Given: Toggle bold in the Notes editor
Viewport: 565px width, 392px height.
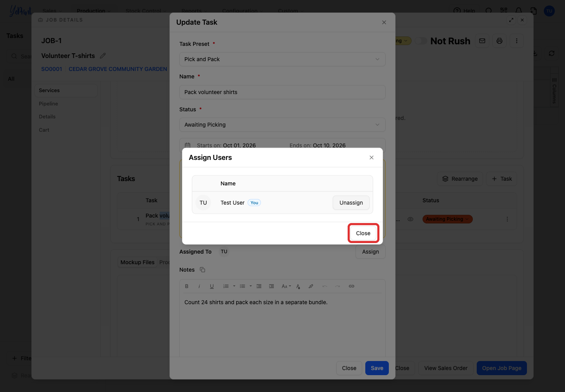Looking at the screenshot, I should pos(187,286).
